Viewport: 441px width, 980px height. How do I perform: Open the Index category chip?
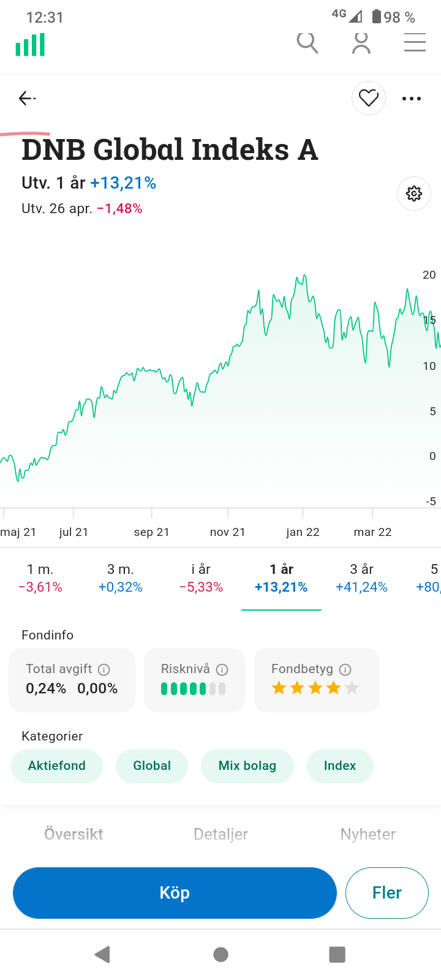[340, 766]
